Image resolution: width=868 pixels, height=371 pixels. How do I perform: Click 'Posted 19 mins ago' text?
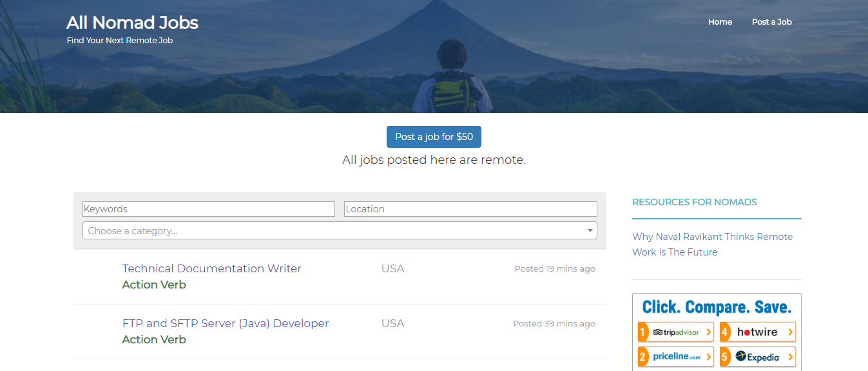555,268
